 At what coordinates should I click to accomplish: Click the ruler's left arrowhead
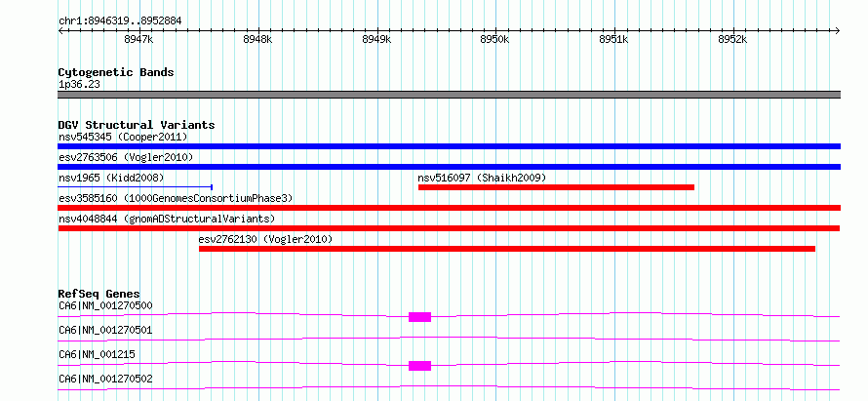point(60,31)
